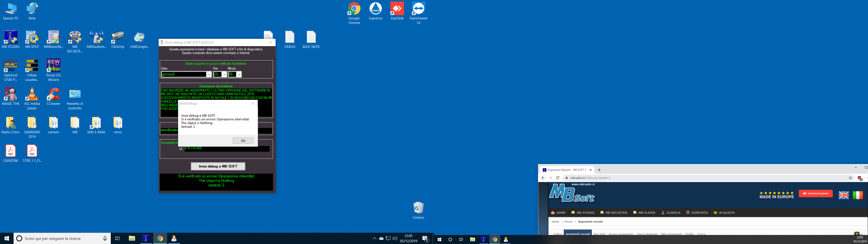Open the Minuti minutes dropdown
The height and width of the screenshot is (244, 868).
coord(239,75)
